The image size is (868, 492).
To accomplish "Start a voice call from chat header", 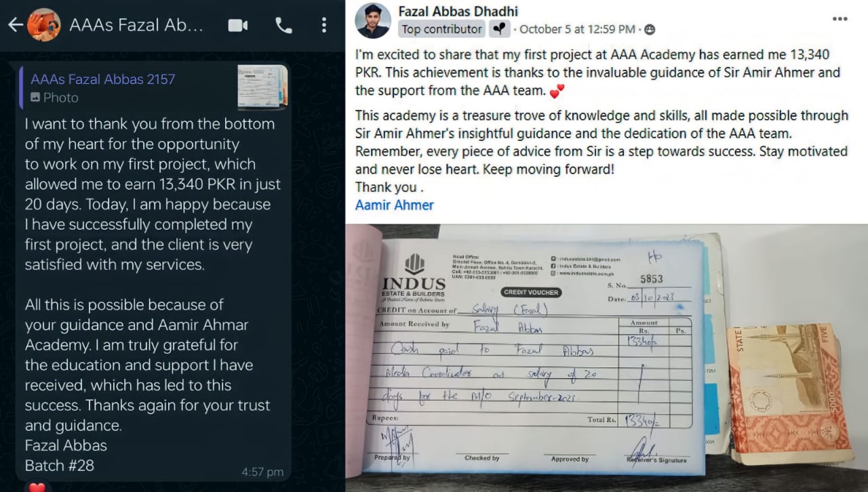I will (283, 26).
